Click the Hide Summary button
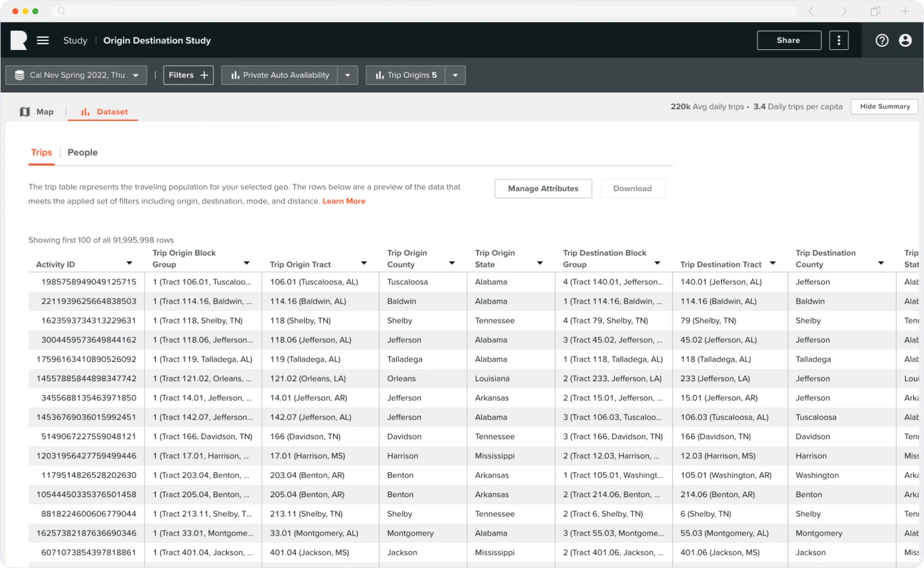Image resolution: width=924 pixels, height=568 pixels. [x=885, y=107]
